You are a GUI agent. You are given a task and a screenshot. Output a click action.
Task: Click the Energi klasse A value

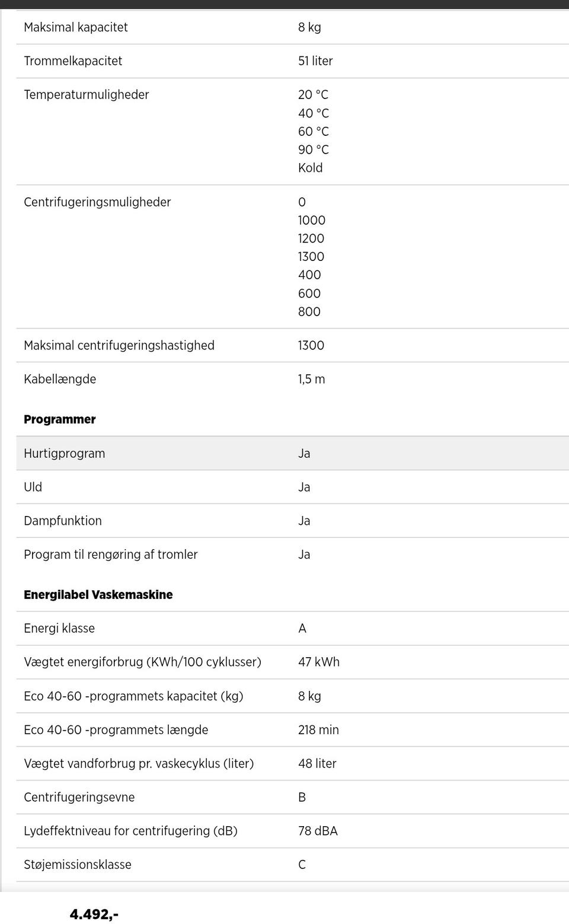pyautogui.click(x=302, y=629)
